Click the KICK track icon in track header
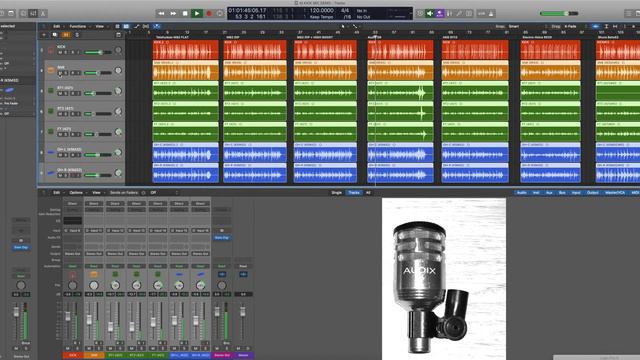 pyautogui.click(x=51, y=50)
